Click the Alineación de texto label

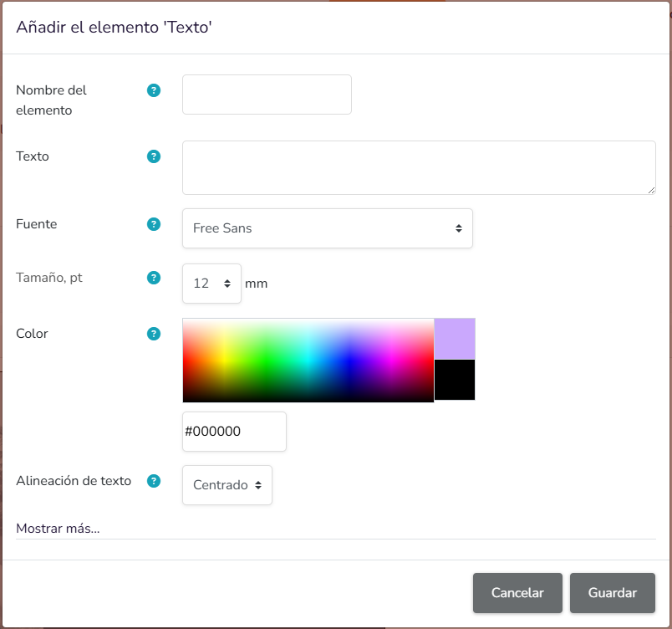coord(74,481)
